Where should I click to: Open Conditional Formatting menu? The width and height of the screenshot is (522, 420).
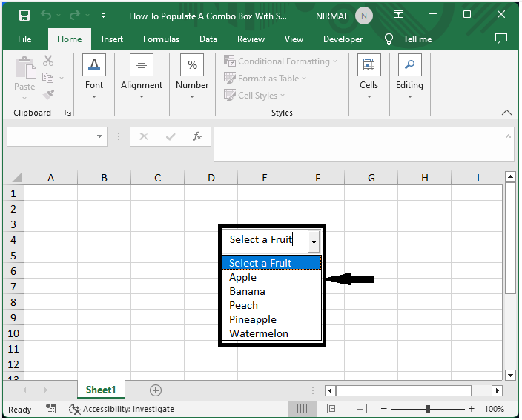(280, 61)
